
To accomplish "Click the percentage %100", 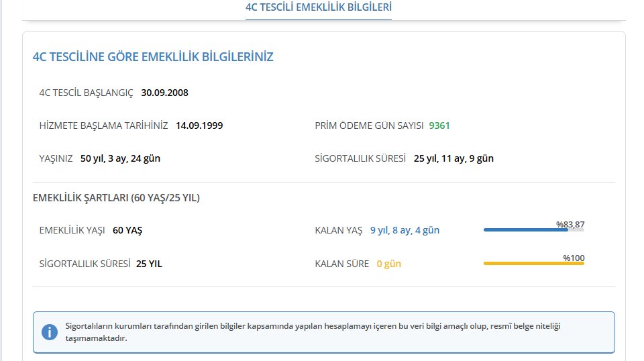I will coord(574,258).
